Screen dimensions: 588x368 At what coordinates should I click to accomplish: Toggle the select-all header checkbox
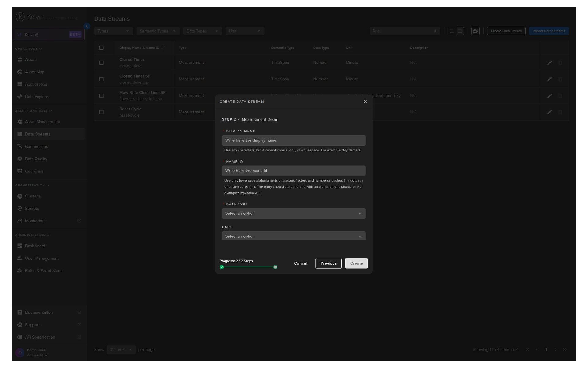click(101, 48)
